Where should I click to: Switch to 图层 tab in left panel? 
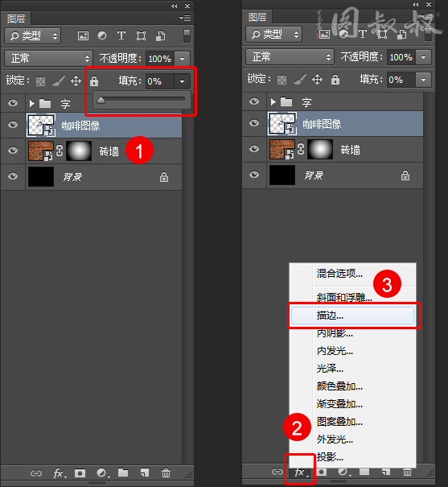[x=16, y=19]
